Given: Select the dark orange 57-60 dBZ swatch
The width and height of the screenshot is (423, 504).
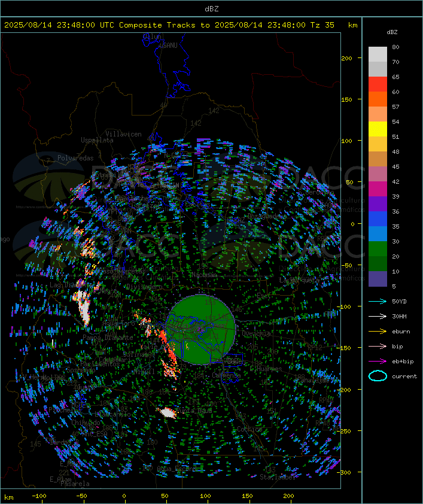Looking at the screenshot, I should 378,99.
